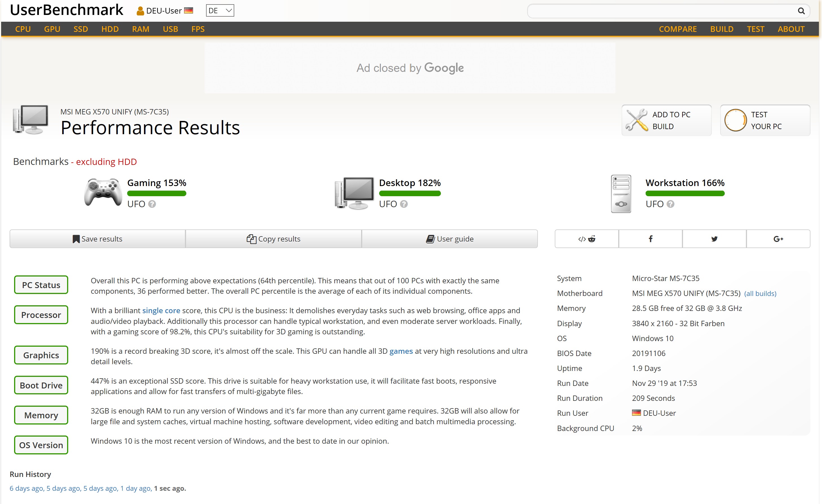The width and height of the screenshot is (822, 504).
Task: Click the OS Version button
Action: [41, 445]
